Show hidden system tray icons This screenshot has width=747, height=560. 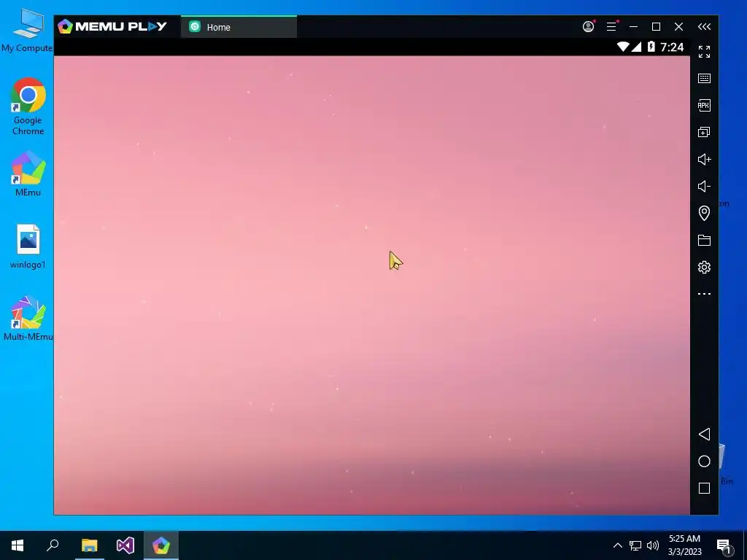[617, 545]
